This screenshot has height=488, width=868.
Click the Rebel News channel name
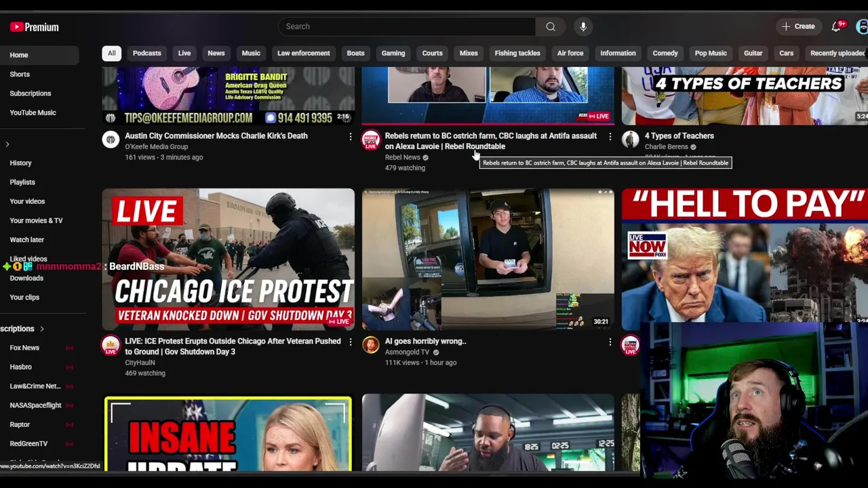[402, 157]
